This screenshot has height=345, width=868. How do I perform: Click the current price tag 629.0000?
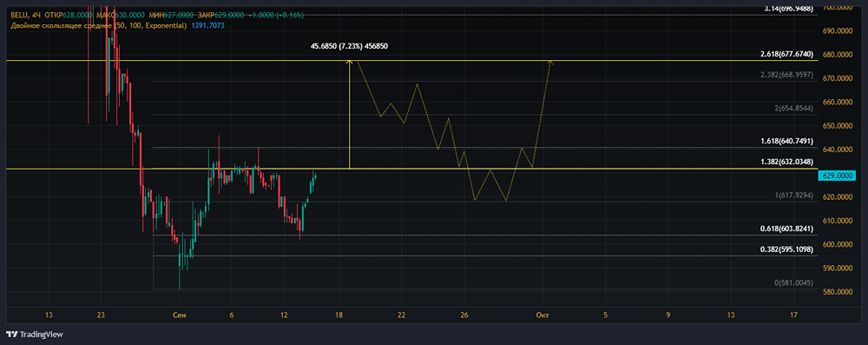(837, 176)
